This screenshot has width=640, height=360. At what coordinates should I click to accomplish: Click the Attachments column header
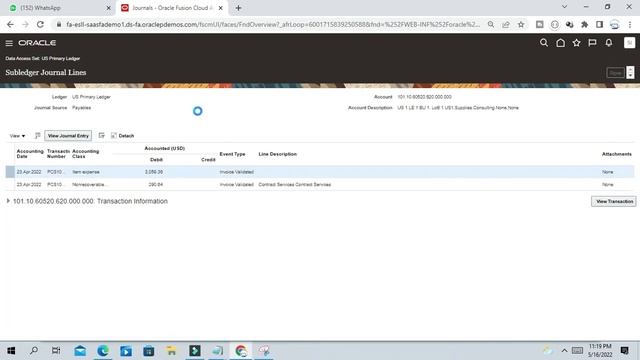coord(617,154)
